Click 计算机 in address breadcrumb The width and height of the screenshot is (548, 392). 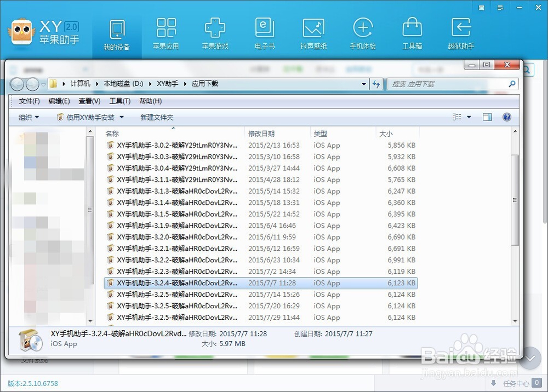coord(80,83)
